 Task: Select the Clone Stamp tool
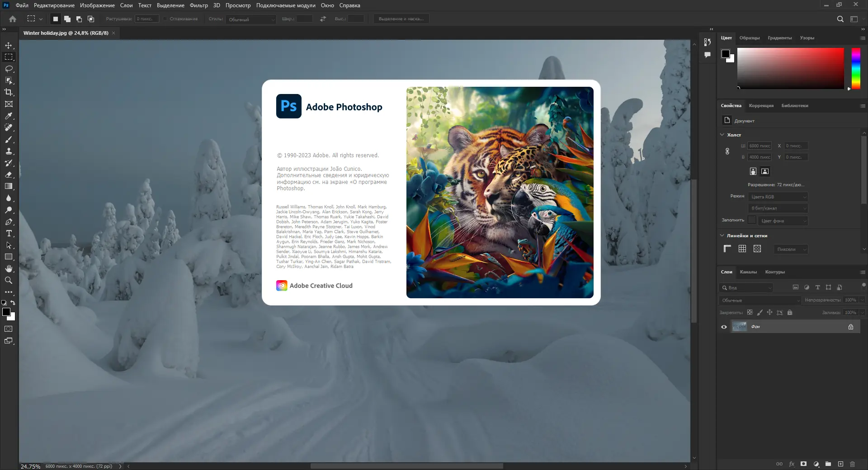pyautogui.click(x=9, y=151)
